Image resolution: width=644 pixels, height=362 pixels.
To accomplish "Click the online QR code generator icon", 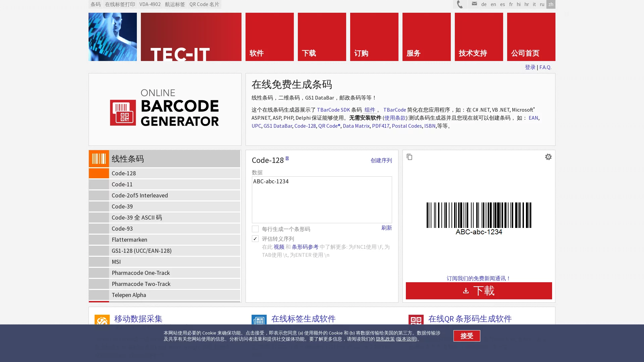I will click(x=416, y=320).
